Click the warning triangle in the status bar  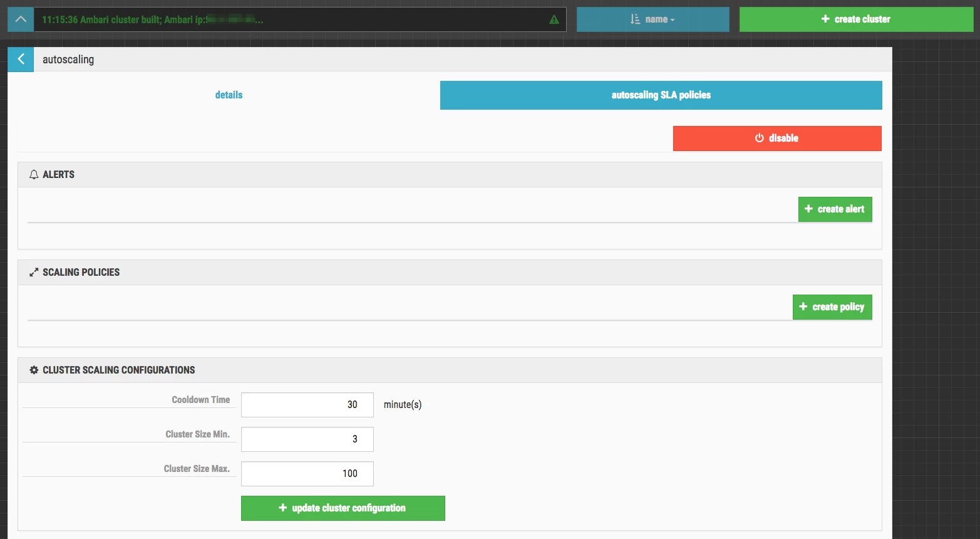tap(554, 19)
